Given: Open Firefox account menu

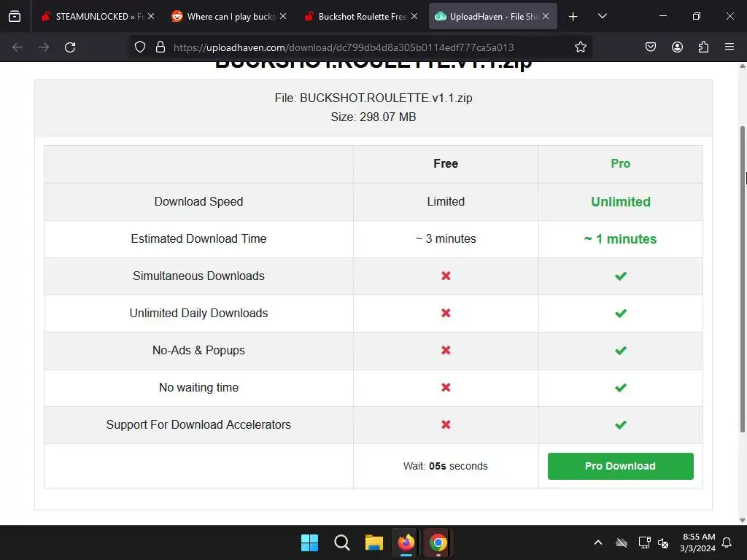Looking at the screenshot, I should (x=677, y=47).
